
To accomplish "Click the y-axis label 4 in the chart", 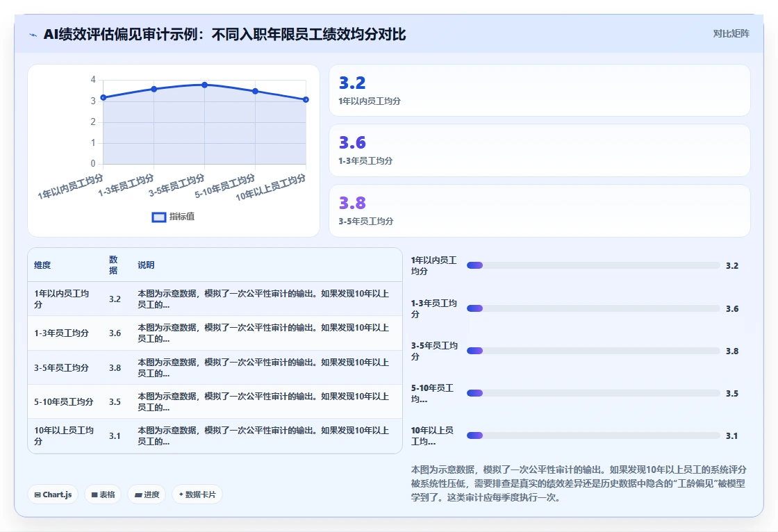I will tap(93, 79).
